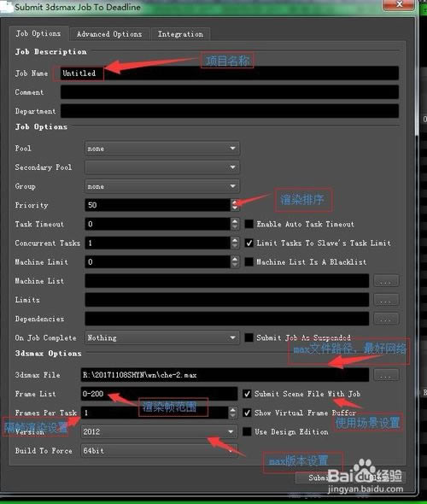The width and height of the screenshot is (427, 504).
Task: Click the Dependencies text field
Action: point(227,319)
